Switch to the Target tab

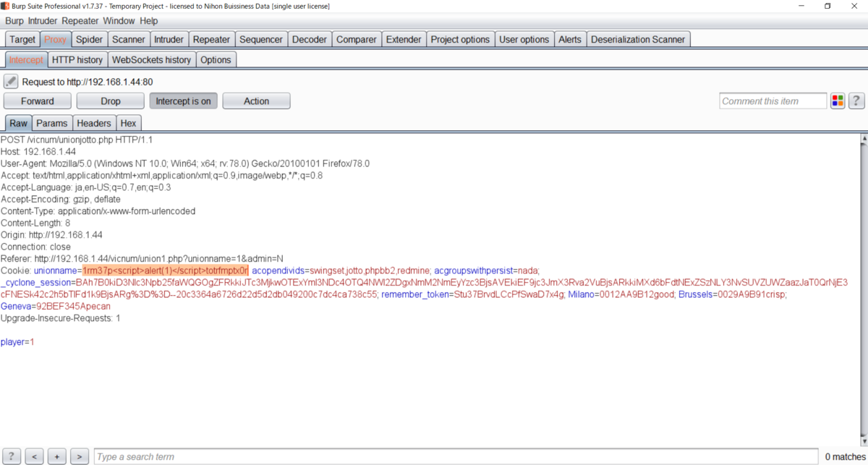tap(22, 39)
